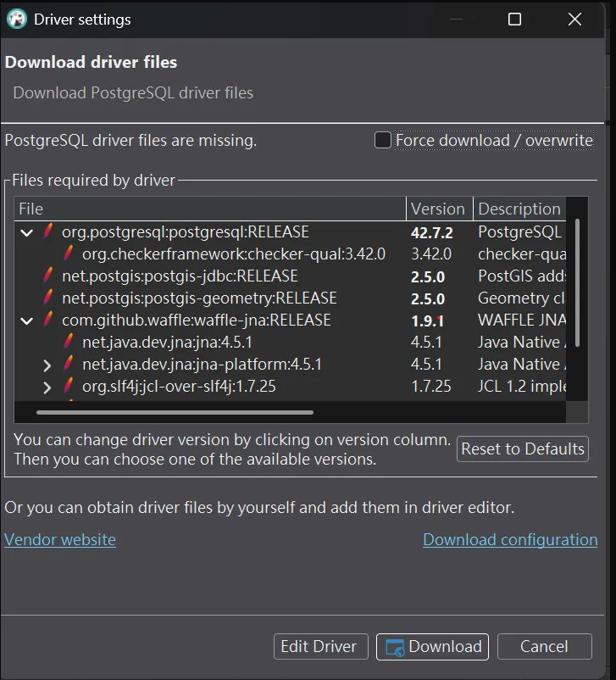Click jar icon beside postgis-geometry:RELEASE
Image resolution: width=616 pixels, height=680 pixels.
pyautogui.click(x=48, y=297)
